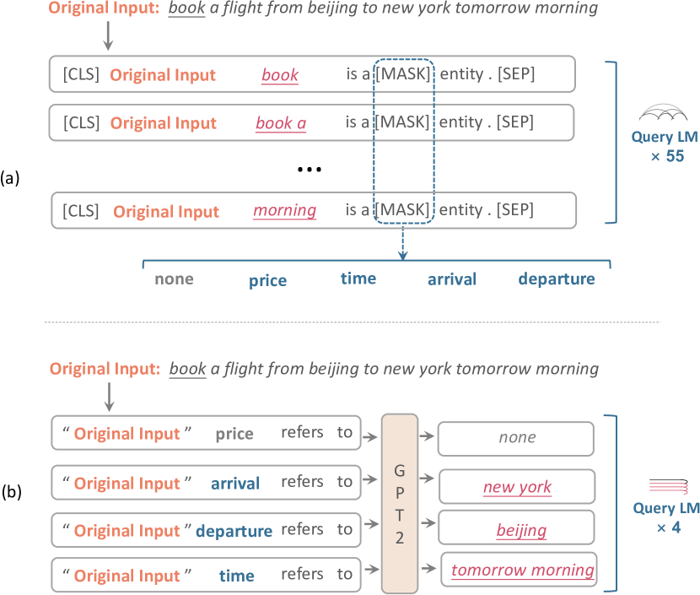Click the 'tomorrow morning' output box
700x595 pixels.
point(520,570)
